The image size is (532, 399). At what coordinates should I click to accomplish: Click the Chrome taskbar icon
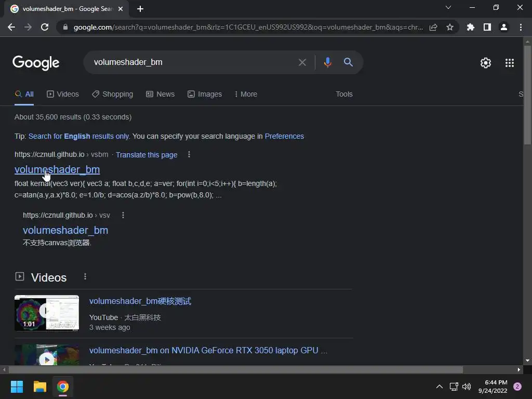coord(63,387)
